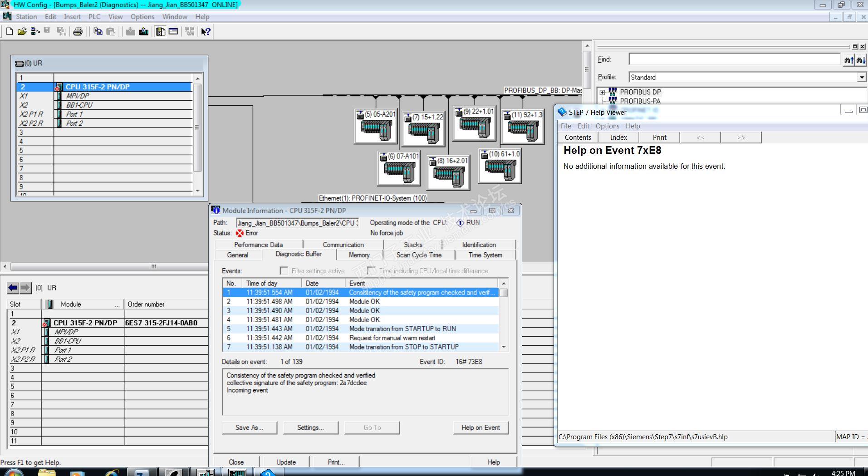
Task: Create a new station with the New toolbar icon
Action: point(9,32)
